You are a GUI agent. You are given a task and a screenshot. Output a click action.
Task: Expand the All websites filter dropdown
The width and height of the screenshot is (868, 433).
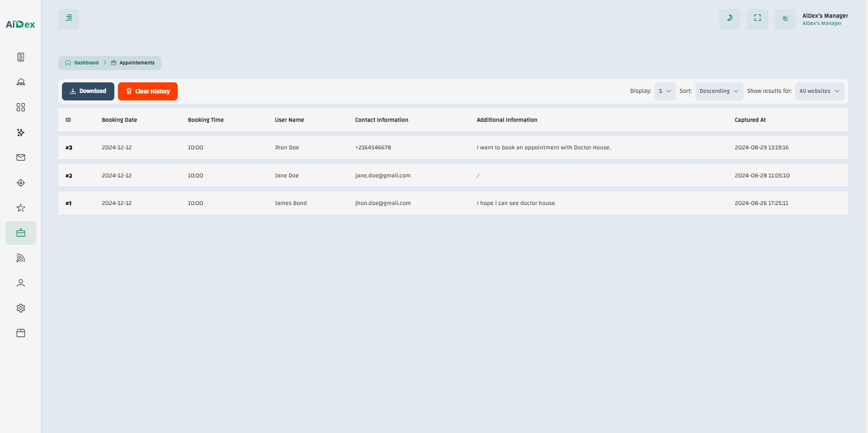coord(819,91)
